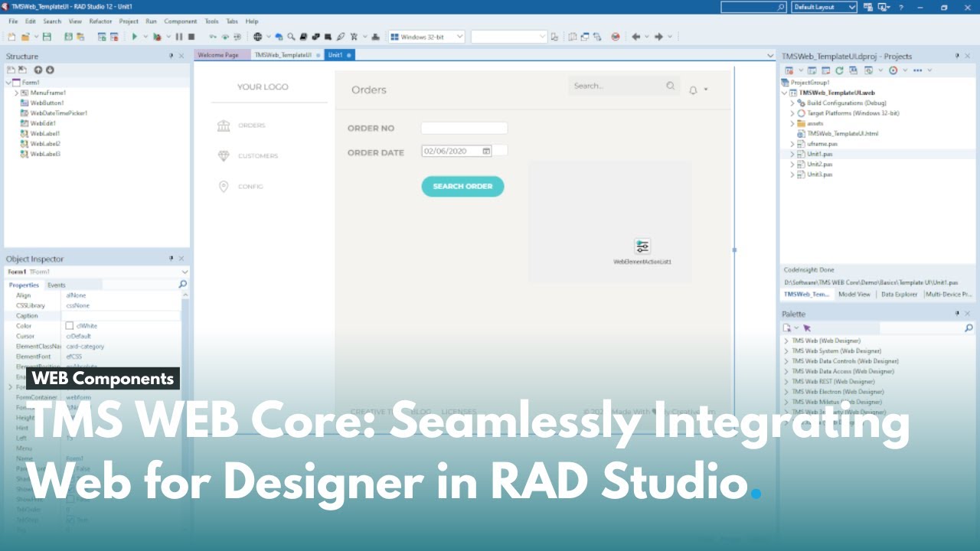Click the clWhite color swatch
This screenshot has height=551, width=980.
[70, 326]
